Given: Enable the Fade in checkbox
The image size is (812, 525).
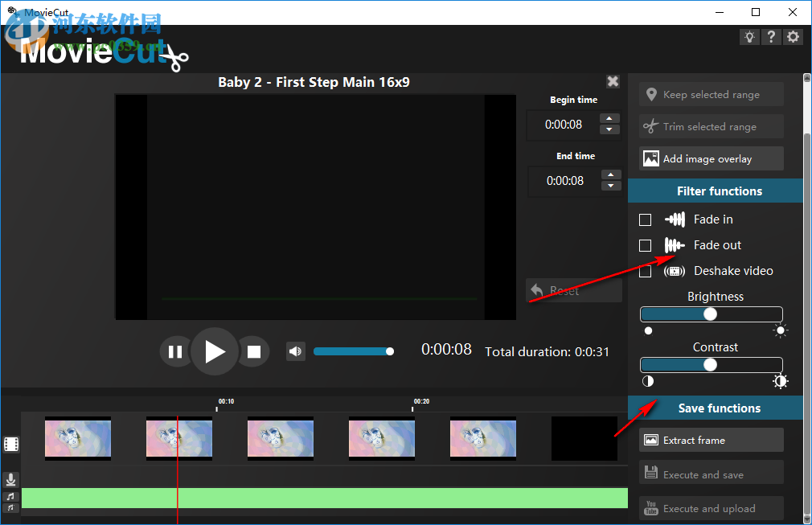Looking at the screenshot, I should tap(645, 219).
